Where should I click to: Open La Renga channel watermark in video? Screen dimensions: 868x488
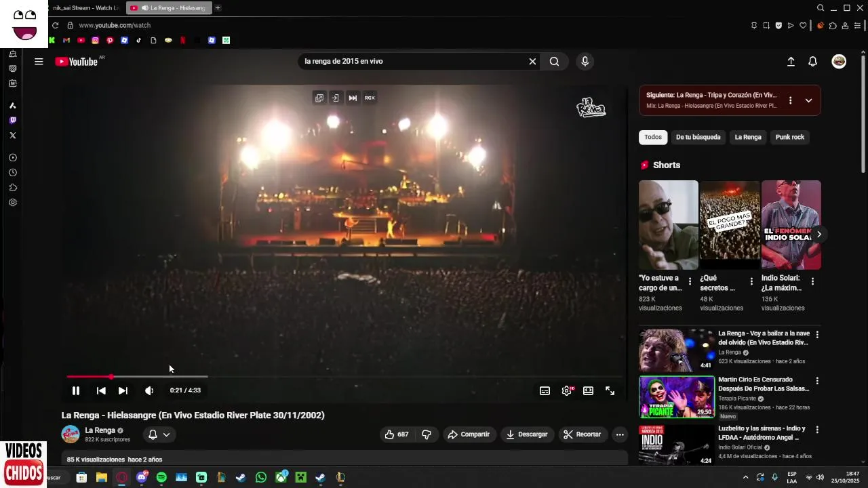591,107
